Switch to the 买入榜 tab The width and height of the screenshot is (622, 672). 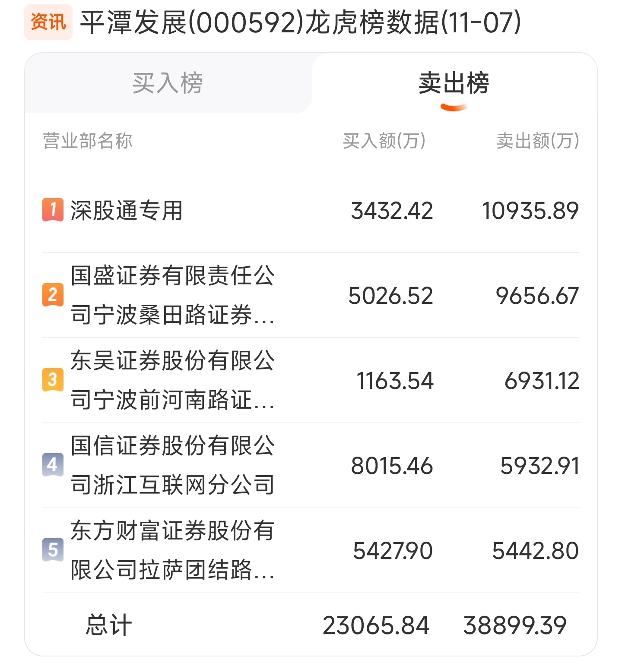(168, 83)
